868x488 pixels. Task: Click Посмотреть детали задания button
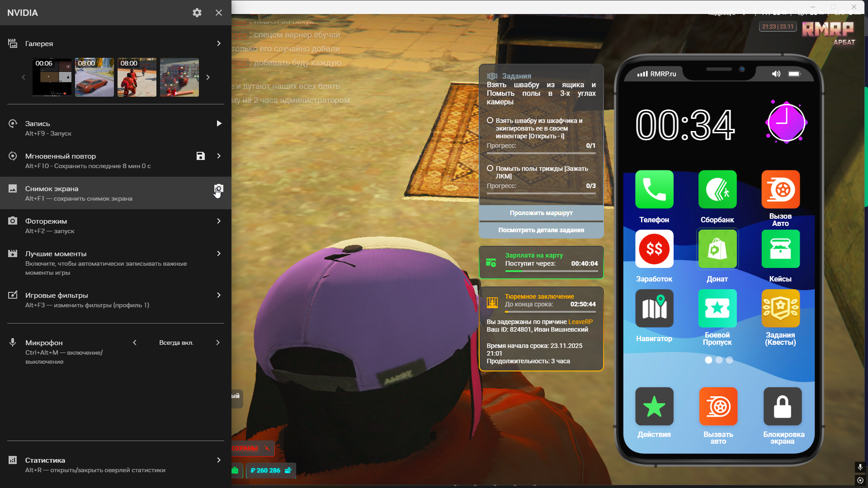pos(541,230)
